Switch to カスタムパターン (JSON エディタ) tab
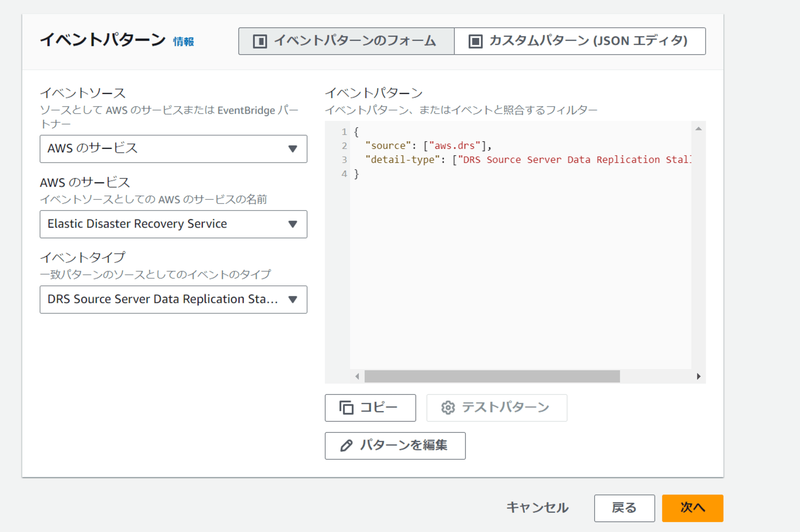Image resolution: width=800 pixels, height=532 pixels. tap(580, 41)
